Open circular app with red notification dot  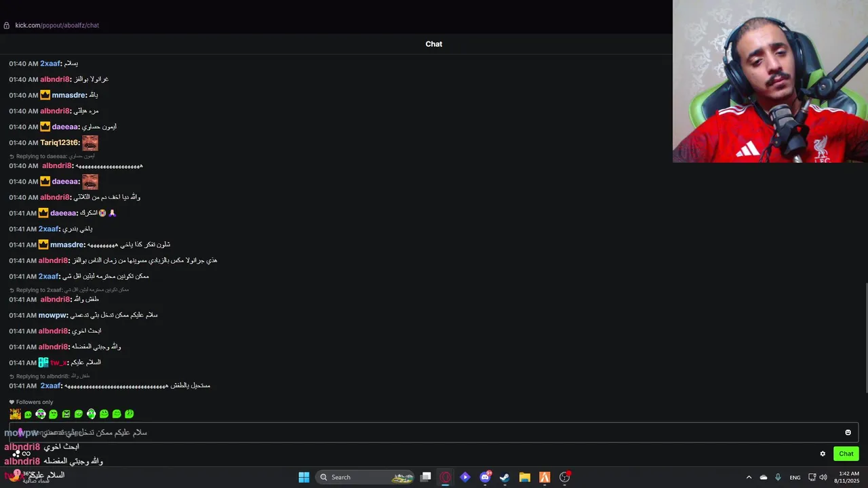[565, 477]
